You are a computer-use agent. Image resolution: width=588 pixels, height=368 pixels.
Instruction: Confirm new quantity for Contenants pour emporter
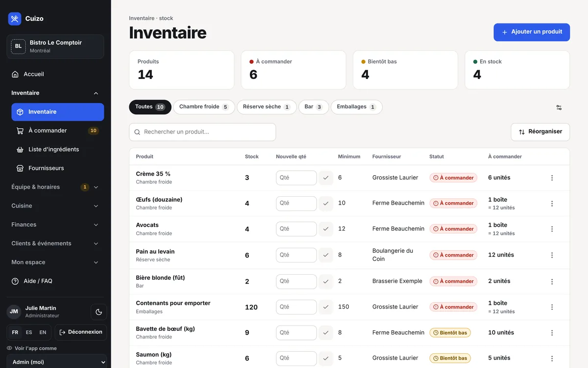326,307
